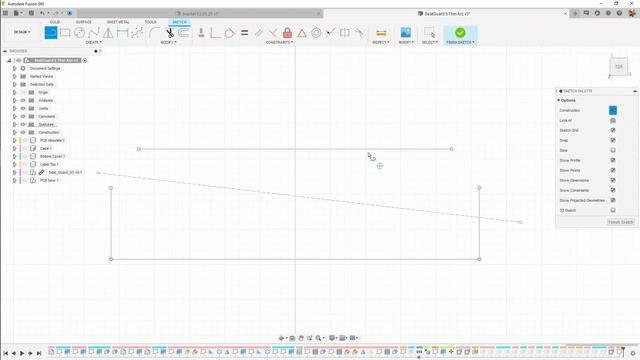640x360 pixels.
Task: Toggle the Show Dimensions checkbox
Action: tap(613, 180)
